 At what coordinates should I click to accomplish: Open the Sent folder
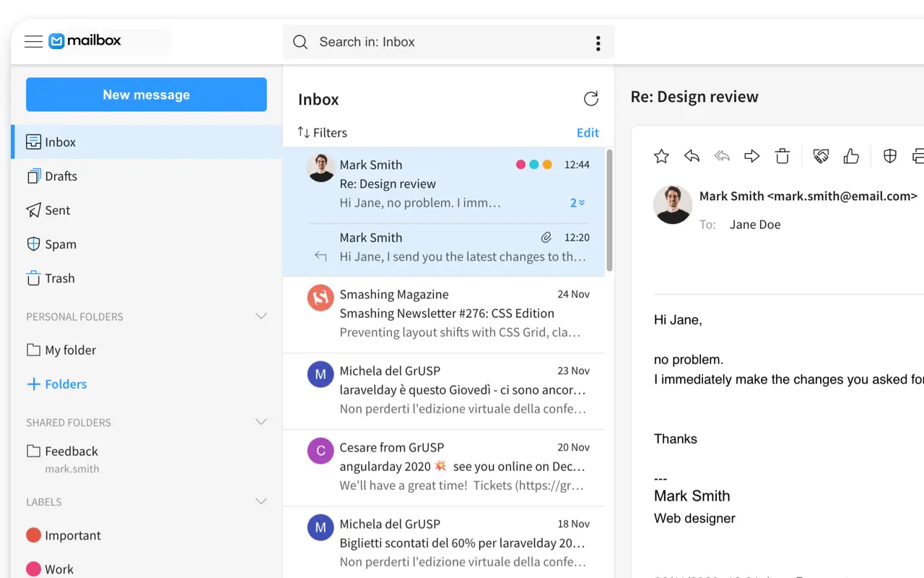[x=57, y=210]
